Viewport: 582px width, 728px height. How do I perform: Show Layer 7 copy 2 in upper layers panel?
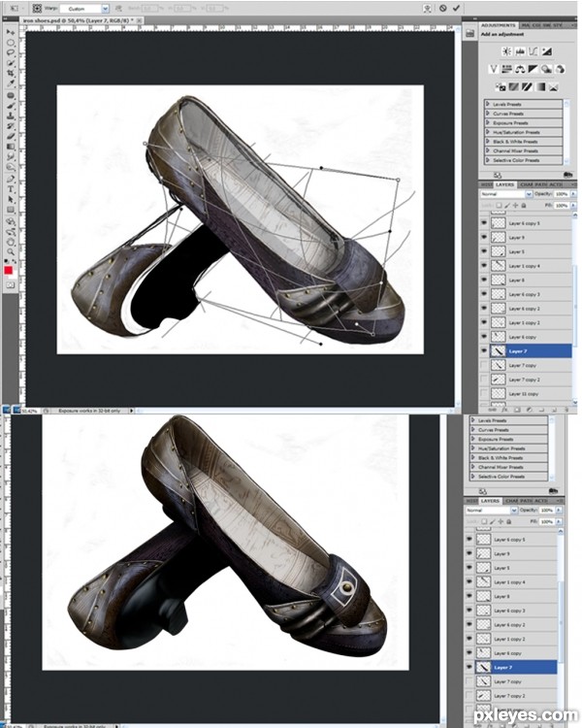coord(484,380)
